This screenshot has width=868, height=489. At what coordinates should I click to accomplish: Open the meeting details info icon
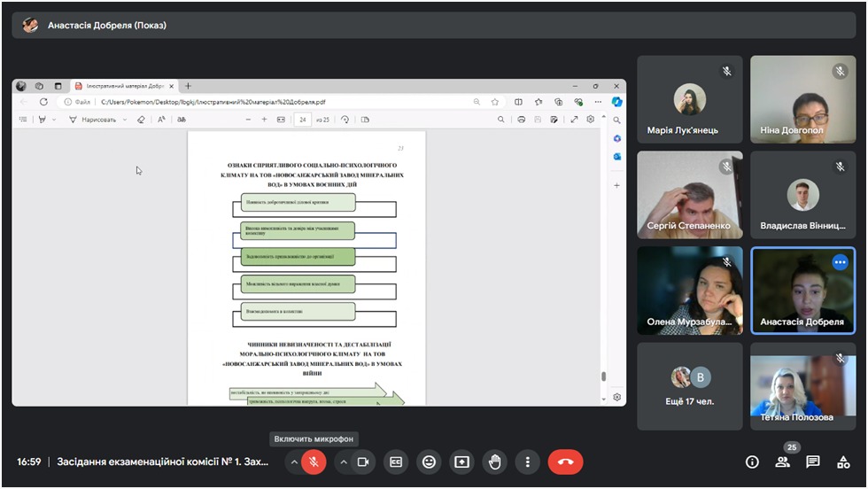point(752,462)
